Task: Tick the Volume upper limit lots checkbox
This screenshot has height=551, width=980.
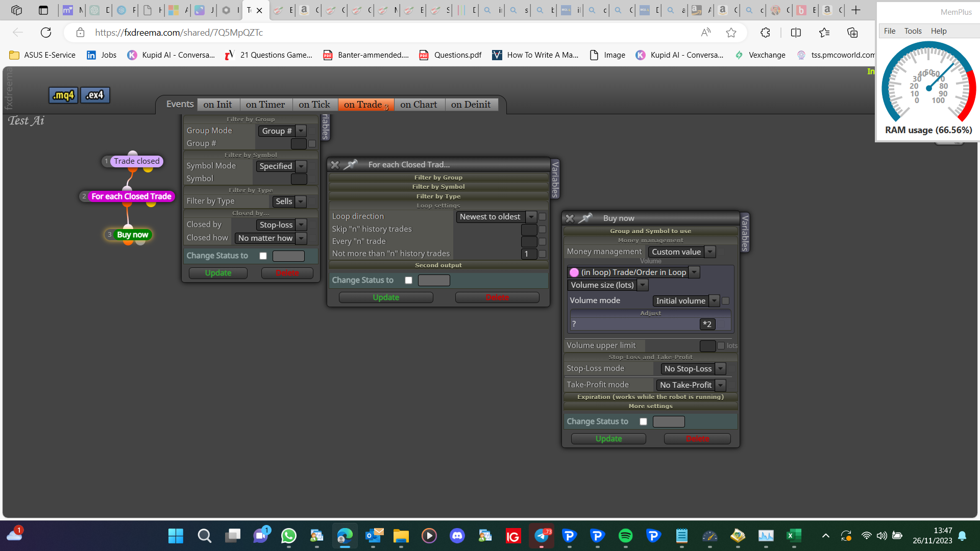Action: pos(721,346)
